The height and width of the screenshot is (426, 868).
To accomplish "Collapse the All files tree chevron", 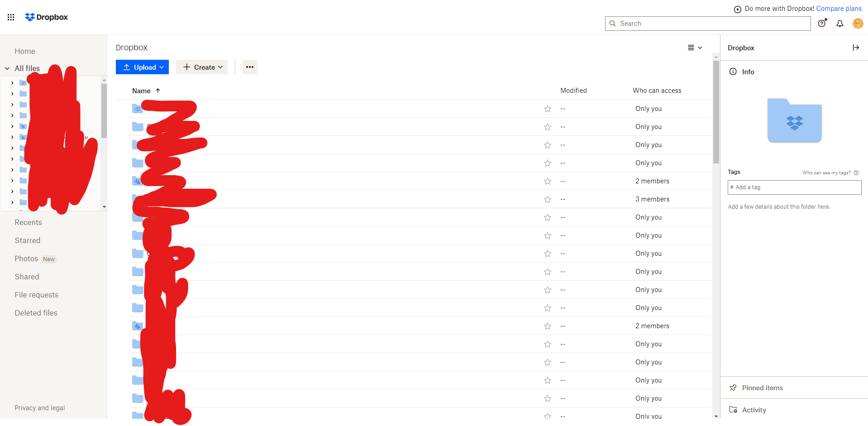I will (x=7, y=68).
